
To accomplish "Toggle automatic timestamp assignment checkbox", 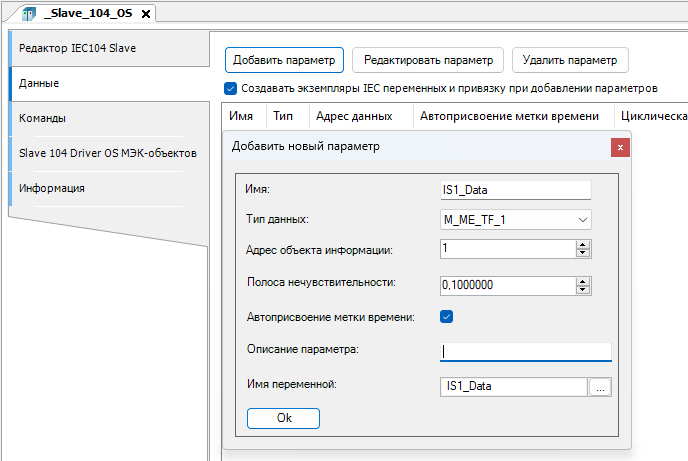I will (x=447, y=317).
